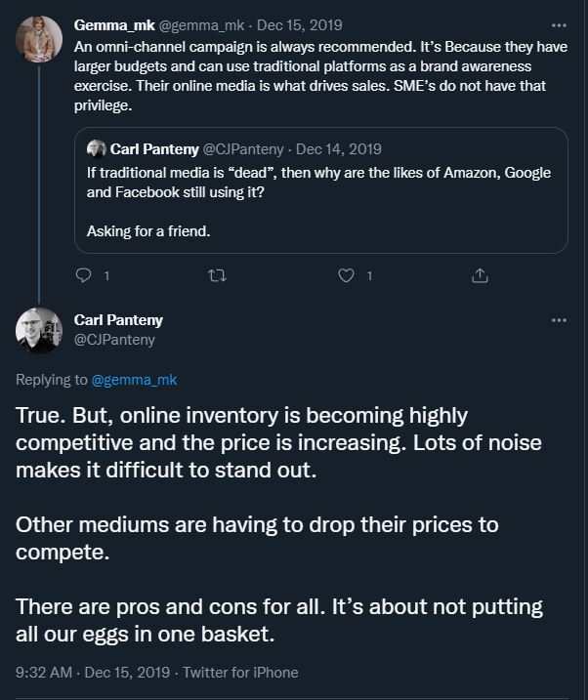The height and width of the screenshot is (700, 588).
Task: Retweet Gemma_mk's omni-channel tweet
Action: (x=217, y=276)
